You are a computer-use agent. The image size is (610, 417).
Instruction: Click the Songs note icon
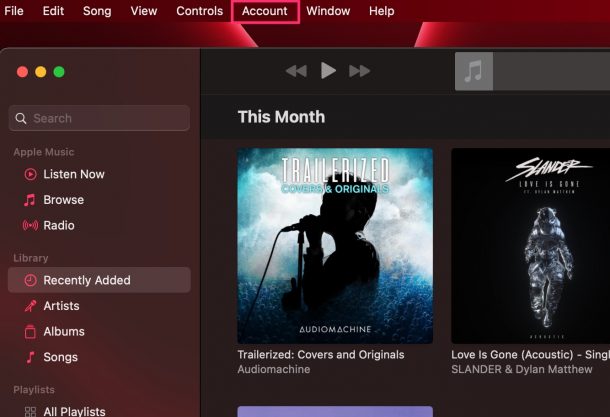(30, 357)
